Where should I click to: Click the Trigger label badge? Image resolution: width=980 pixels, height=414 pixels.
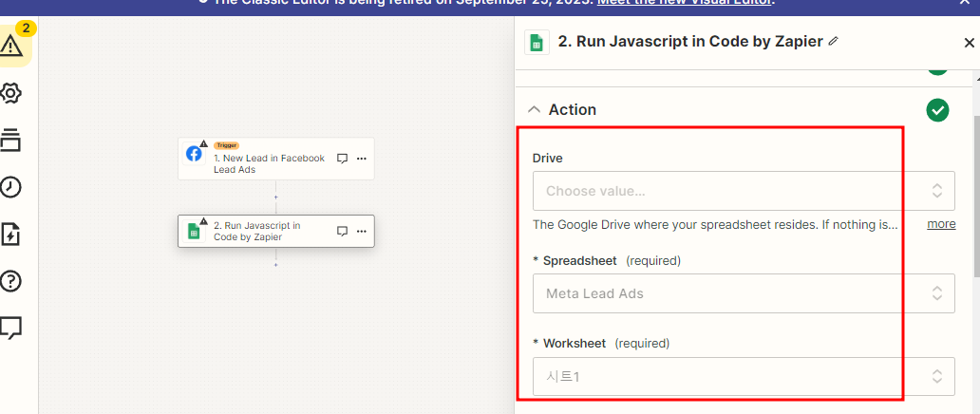pos(226,145)
